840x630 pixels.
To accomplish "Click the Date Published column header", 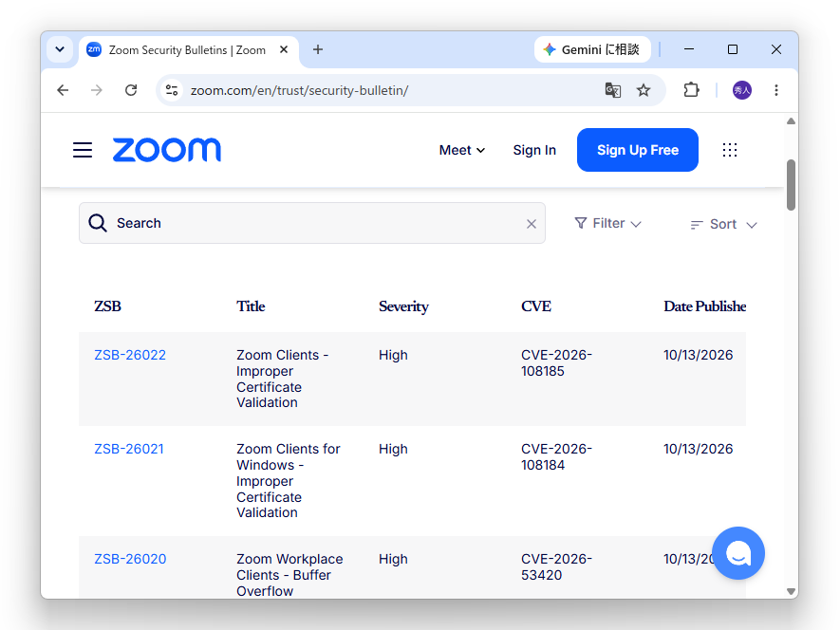I will point(704,306).
